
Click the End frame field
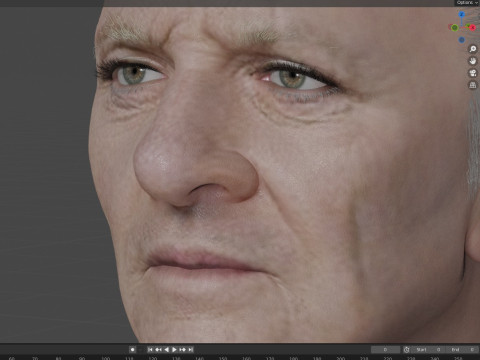pyautogui.click(x=462, y=349)
